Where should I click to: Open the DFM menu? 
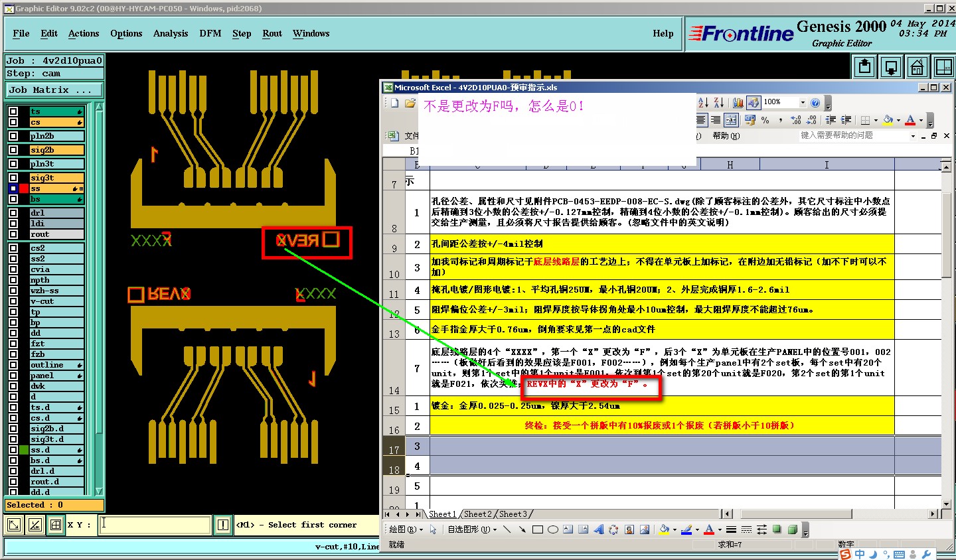tap(210, 33)
